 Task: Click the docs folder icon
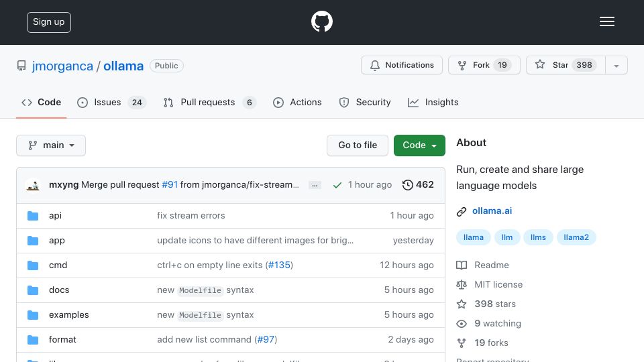33,290
